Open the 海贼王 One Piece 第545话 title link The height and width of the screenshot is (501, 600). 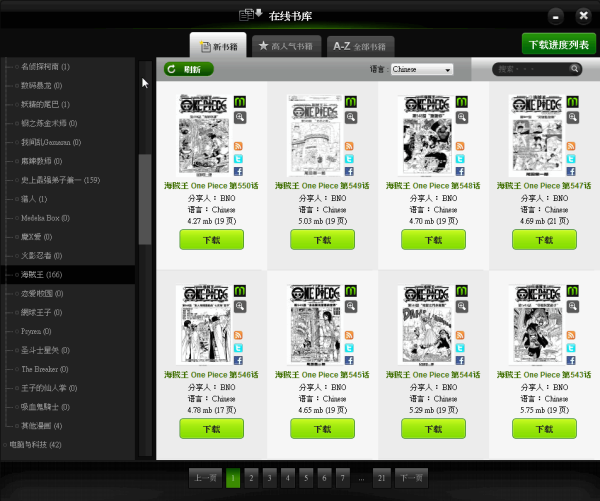(x=322, y=375)
